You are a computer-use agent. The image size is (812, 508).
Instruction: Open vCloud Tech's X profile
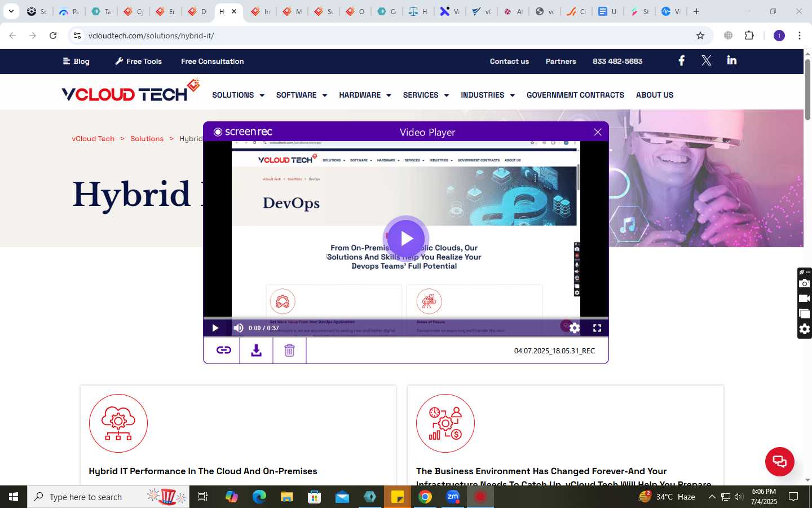706,60
